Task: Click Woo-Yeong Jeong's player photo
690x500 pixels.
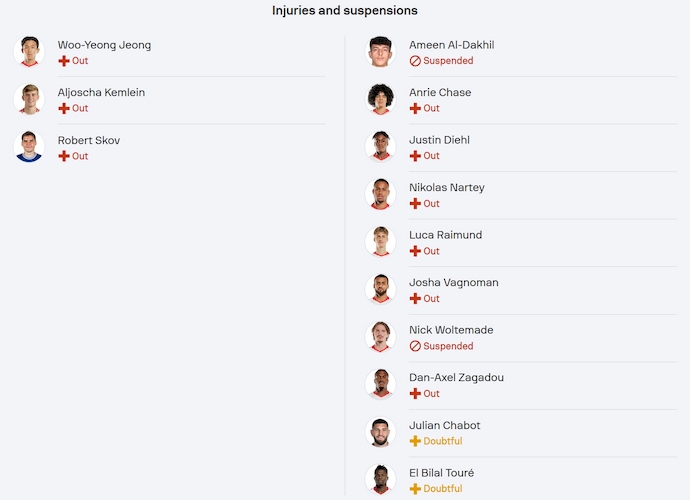Action: (x=29, y=52)
